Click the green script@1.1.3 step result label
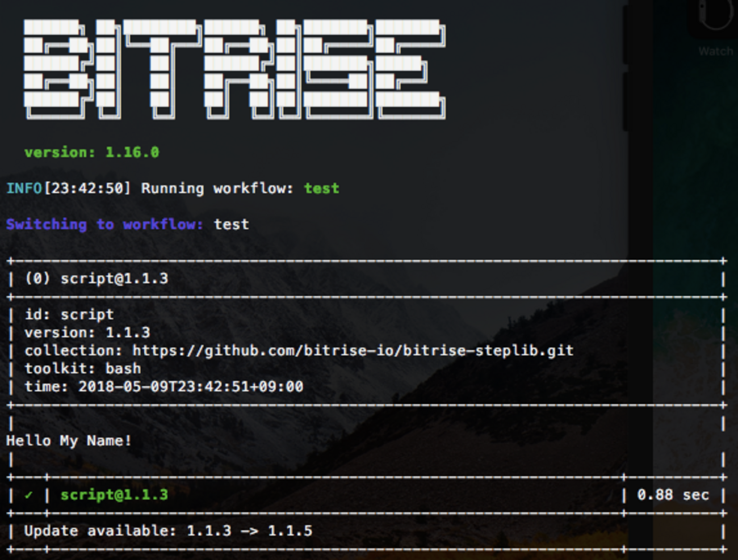 tap(114, 495)
